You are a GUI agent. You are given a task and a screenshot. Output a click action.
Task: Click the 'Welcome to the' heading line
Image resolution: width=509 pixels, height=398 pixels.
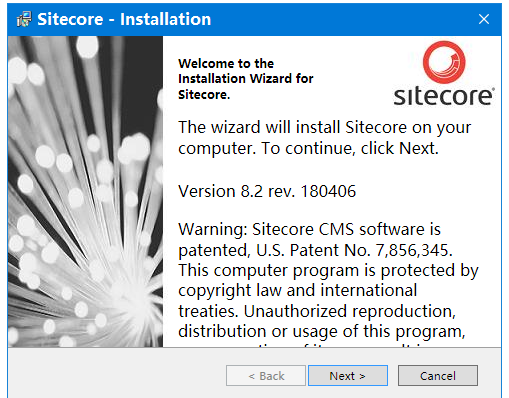(226, 63)
